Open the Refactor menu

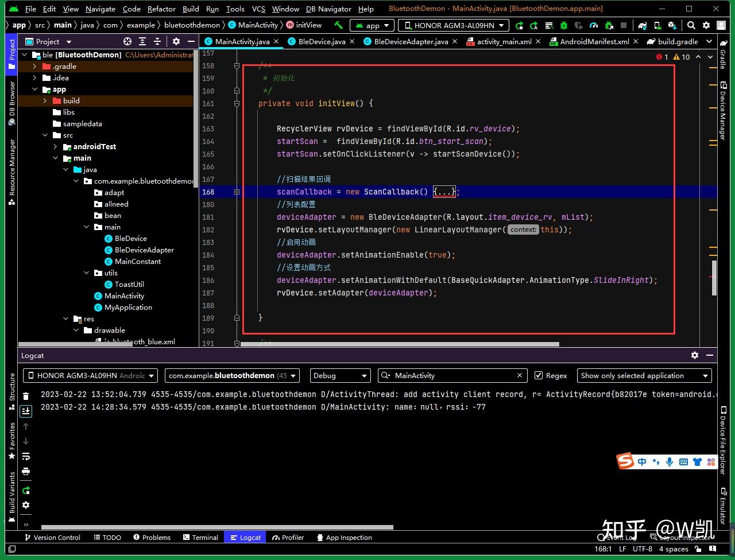(161, 9)
